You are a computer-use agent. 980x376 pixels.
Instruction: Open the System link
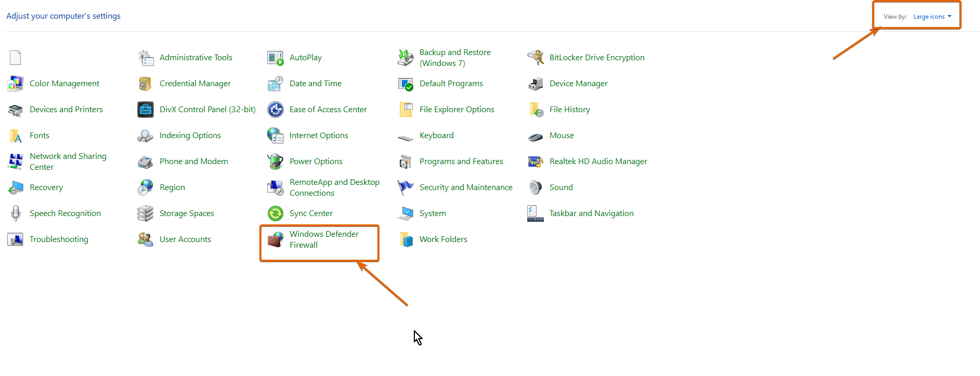click(x=433, y=213)
